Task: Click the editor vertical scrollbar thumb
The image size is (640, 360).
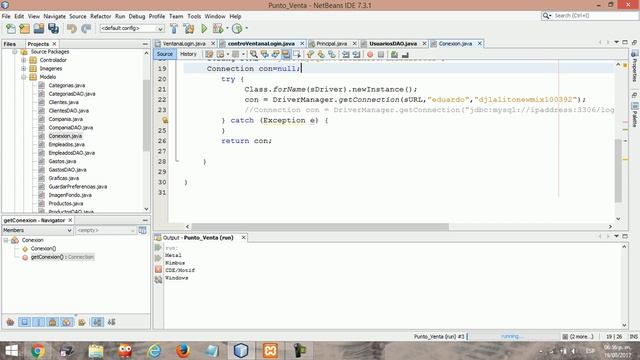Action: tap(618, 171)
